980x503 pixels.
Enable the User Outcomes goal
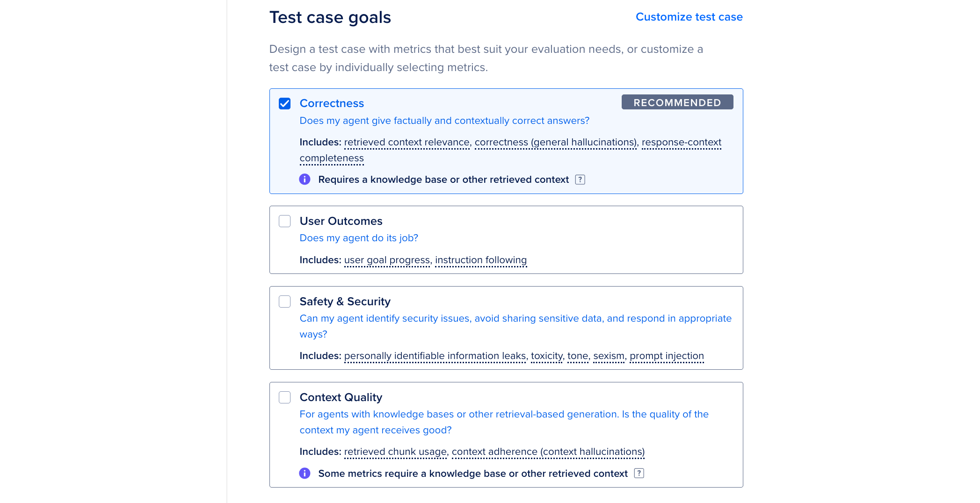pos(284,221)
